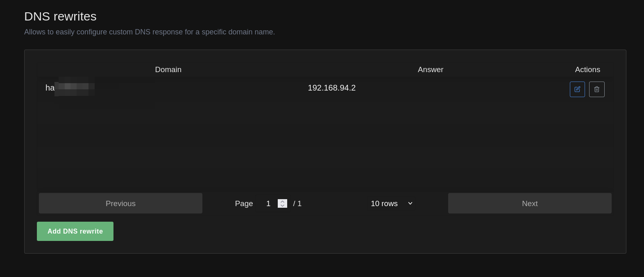Screen dimensions: 644x277
Task: Open the 10 rows dropdown
Action: [391, 204]
